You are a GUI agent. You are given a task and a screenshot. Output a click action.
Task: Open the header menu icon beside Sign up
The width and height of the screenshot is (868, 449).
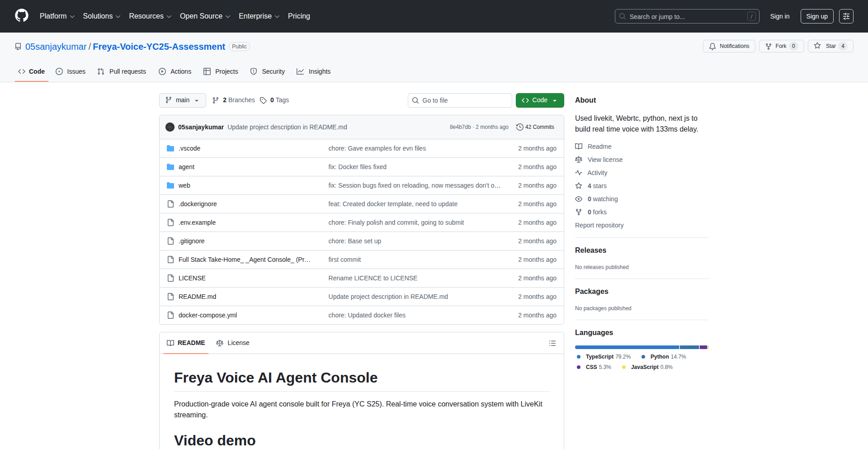coord(846,16)
